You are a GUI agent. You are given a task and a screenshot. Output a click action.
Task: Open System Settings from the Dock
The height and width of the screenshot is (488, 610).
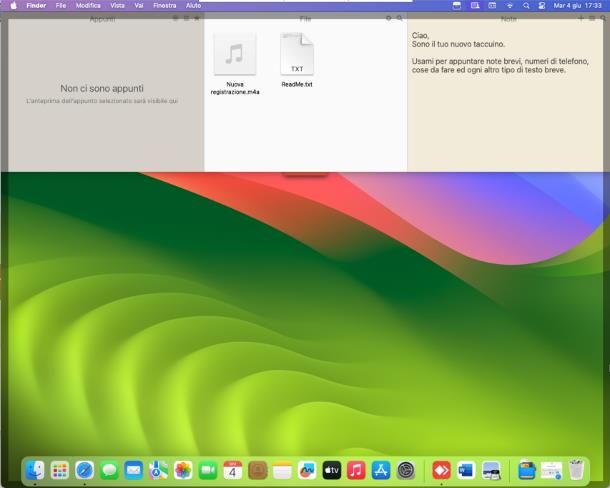pos(406,470)
